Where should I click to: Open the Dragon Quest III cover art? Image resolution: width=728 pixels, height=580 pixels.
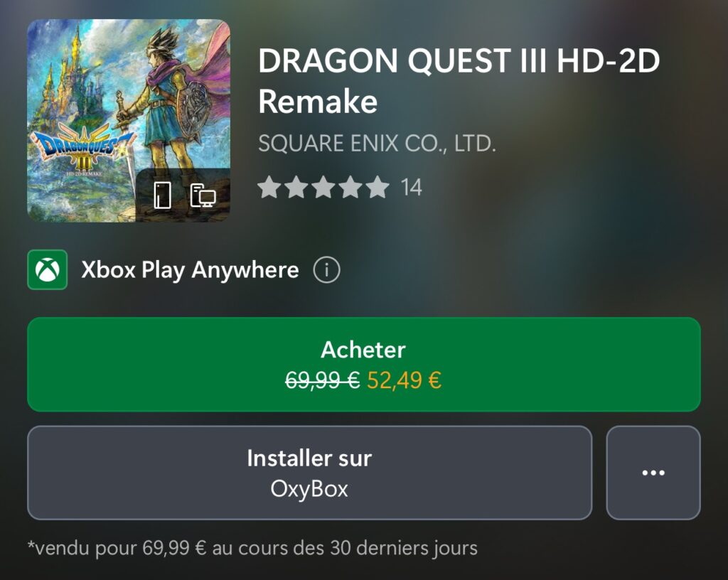[x=129, y=121]
